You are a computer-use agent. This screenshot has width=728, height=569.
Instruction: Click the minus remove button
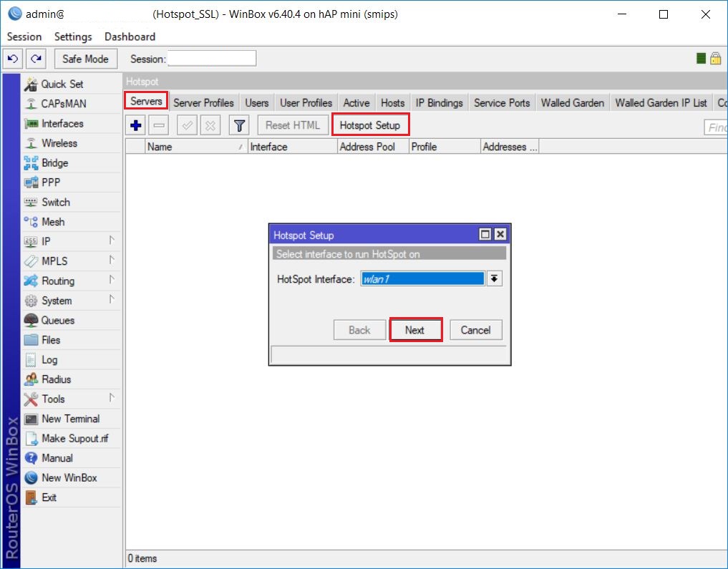(159, 125)
